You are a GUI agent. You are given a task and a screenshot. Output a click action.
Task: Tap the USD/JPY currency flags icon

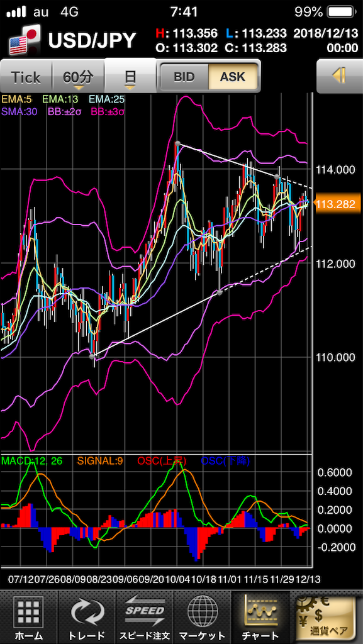25,40
